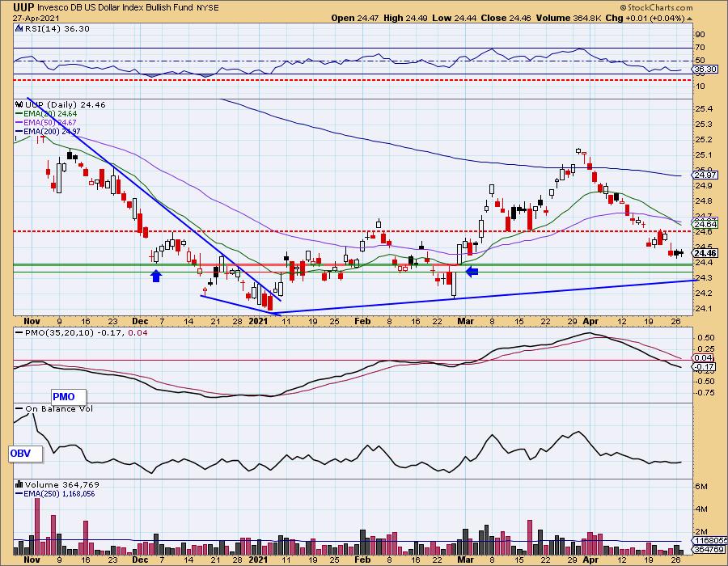The image size is (728, 566).
Task: Click the -0.17 PMO value tag on right
Action: [x=705, y=366]
